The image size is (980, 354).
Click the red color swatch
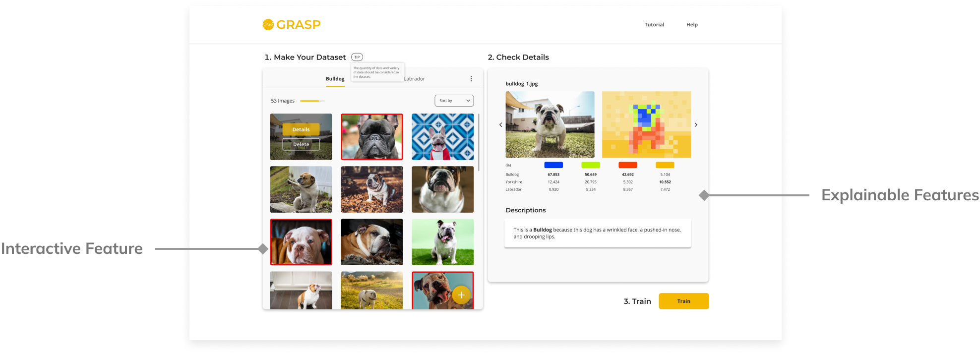click(628, 165)
